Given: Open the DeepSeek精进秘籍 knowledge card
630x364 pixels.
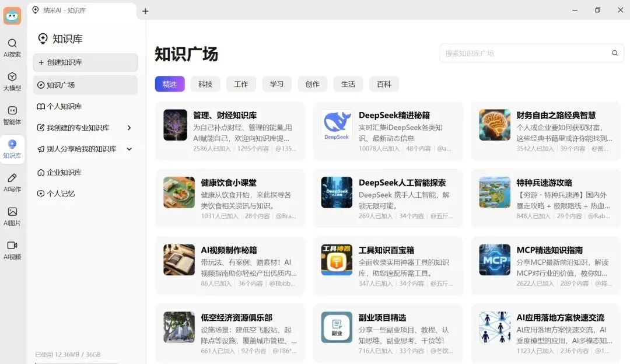Looking at the screenshot, I should click(388, 131).
